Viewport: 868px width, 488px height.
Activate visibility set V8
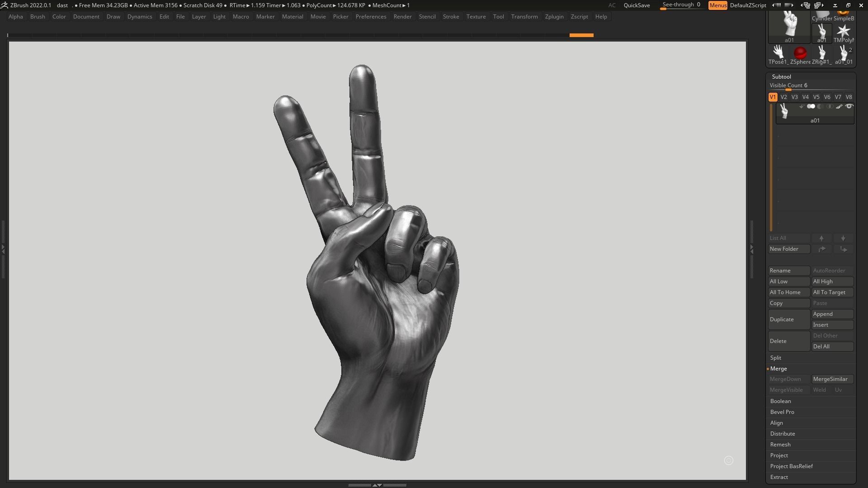tap(849, 97)
